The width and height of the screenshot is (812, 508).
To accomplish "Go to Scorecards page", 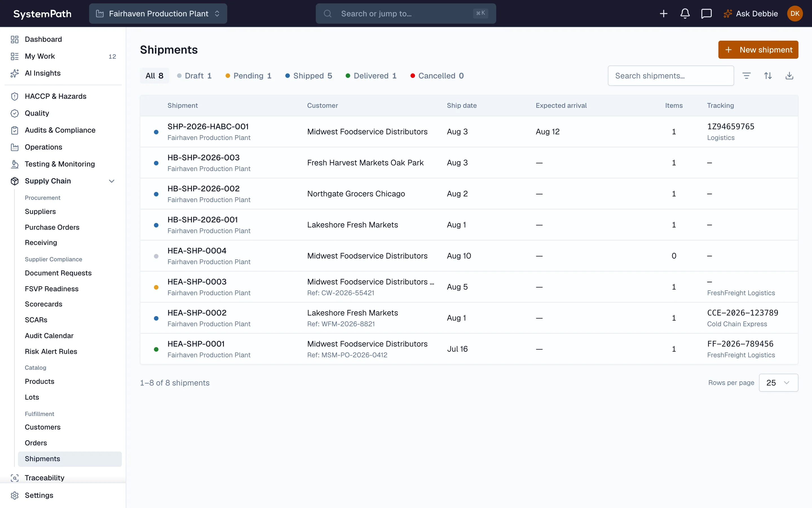I will pyautogui.click(x=44, y=304).
